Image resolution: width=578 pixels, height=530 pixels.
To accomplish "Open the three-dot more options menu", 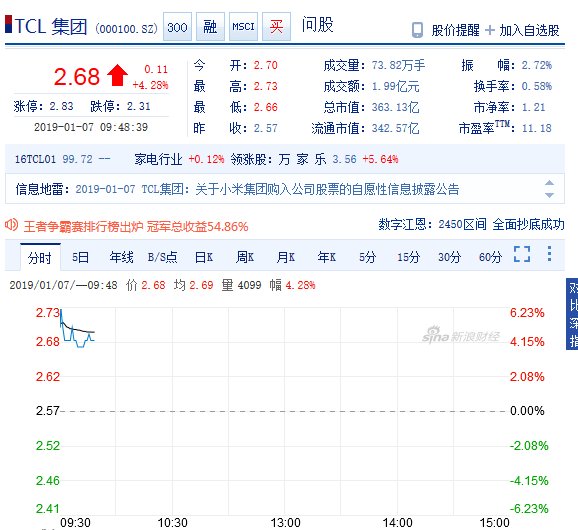I will 549,254.
